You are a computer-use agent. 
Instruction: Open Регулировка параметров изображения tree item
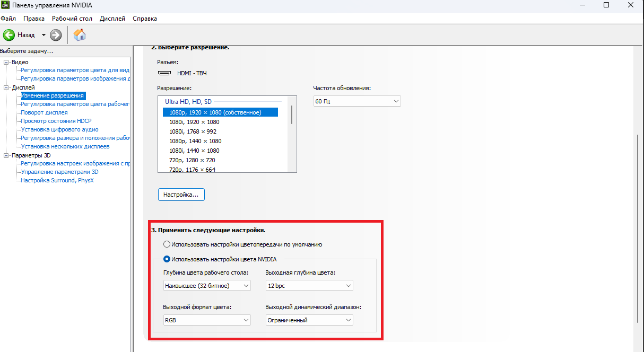75,78
